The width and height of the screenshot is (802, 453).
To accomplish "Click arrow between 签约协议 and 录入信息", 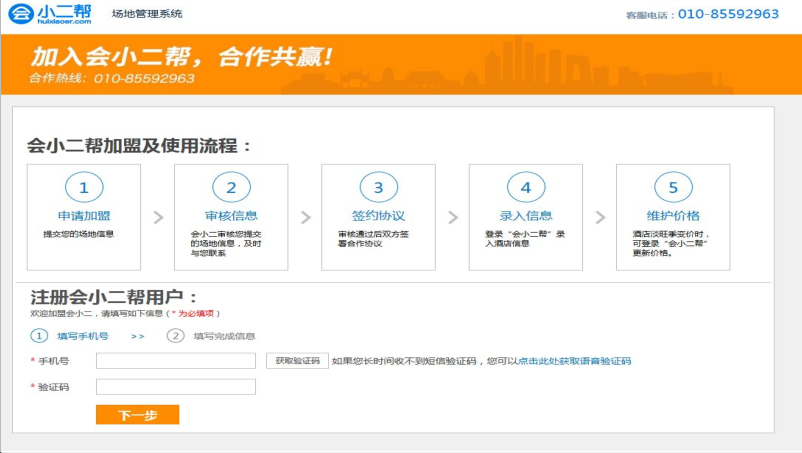I will coord(453,217).
